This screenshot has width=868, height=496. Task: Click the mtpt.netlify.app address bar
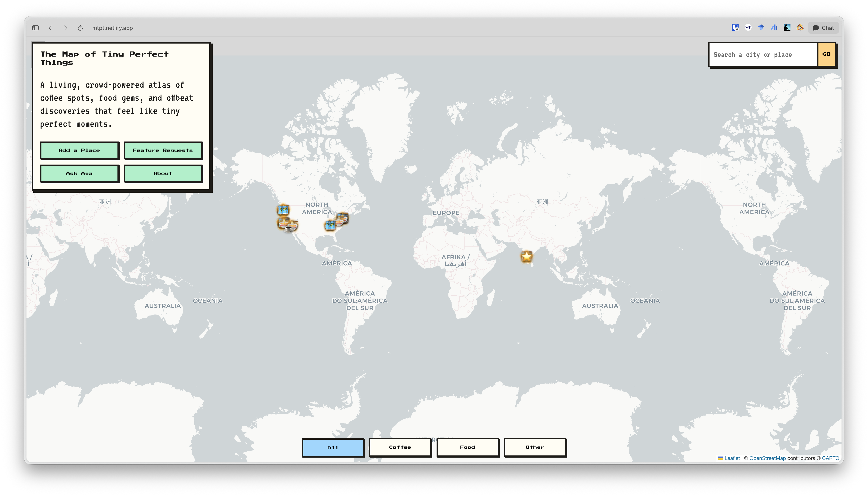[x=112, y=28]
